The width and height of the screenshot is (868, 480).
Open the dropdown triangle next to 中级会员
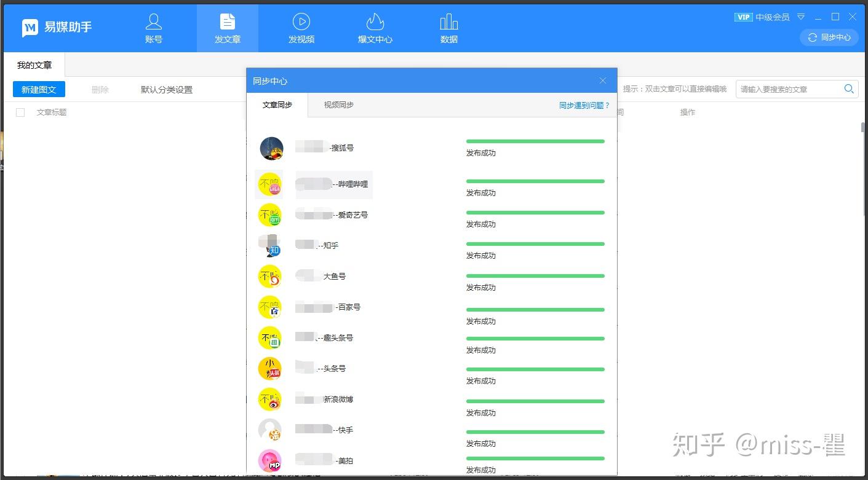point(800,17)
